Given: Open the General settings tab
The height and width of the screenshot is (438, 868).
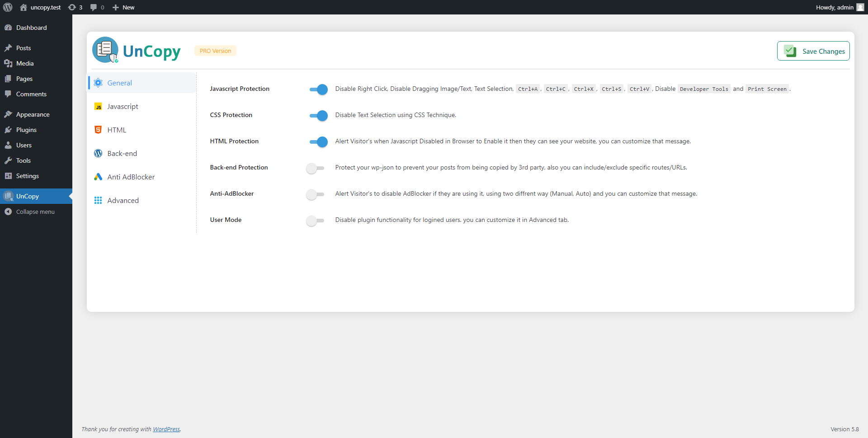Looking at the screenshot, I should pyautogui.click(x=142, y=83).
